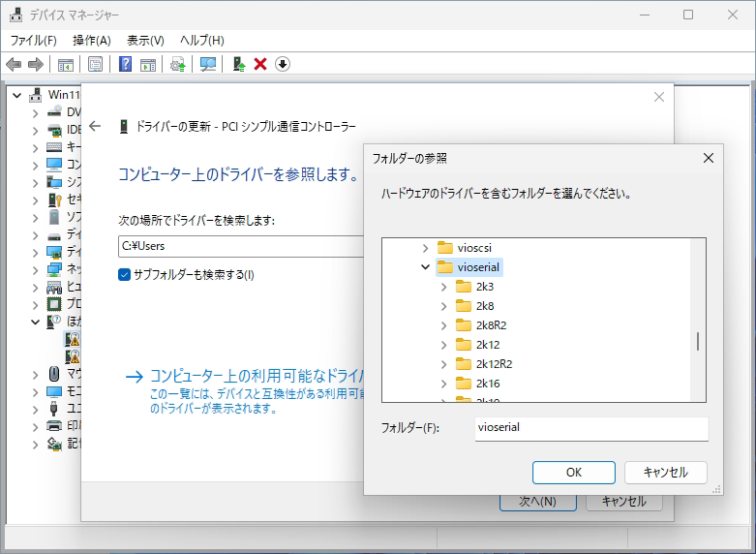
Task: Click the security devices category icon
Action: coord(54,200)
